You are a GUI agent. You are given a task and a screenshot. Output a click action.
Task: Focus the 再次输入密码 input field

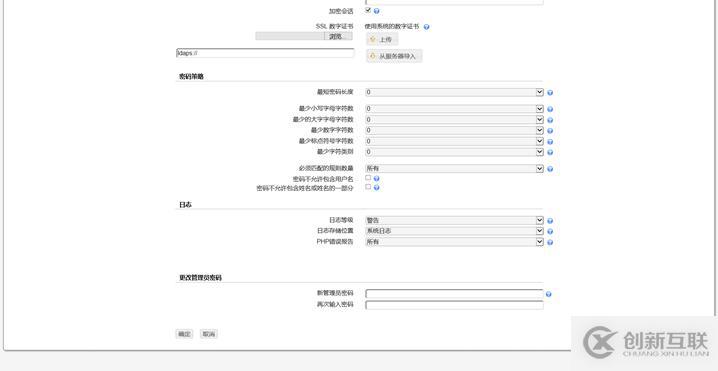tap(454, 305)
